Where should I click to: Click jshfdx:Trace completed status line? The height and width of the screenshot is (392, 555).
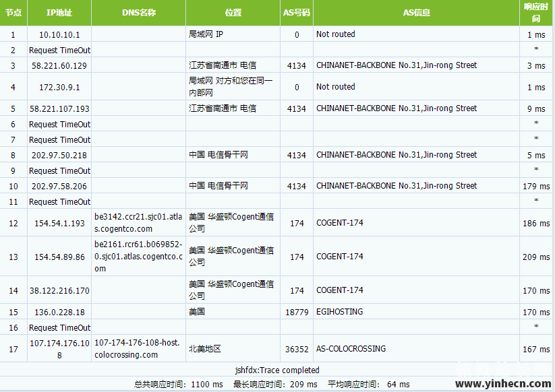click(277, 370)
